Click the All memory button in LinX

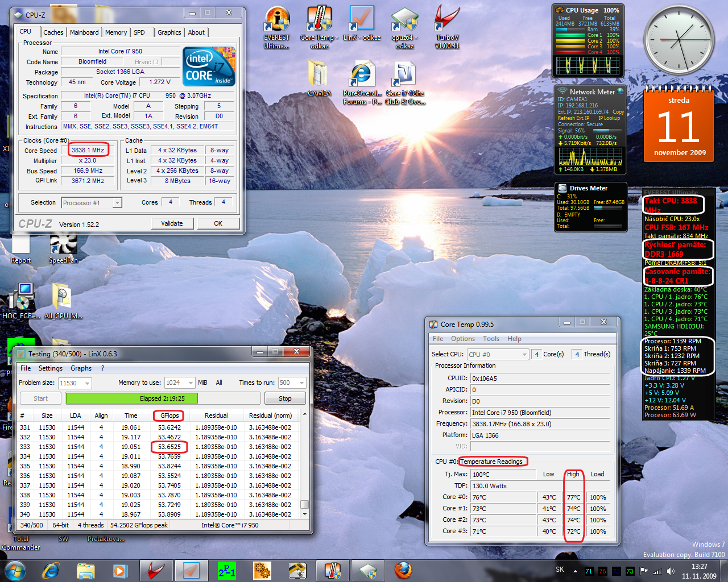[x=219, y=383]
